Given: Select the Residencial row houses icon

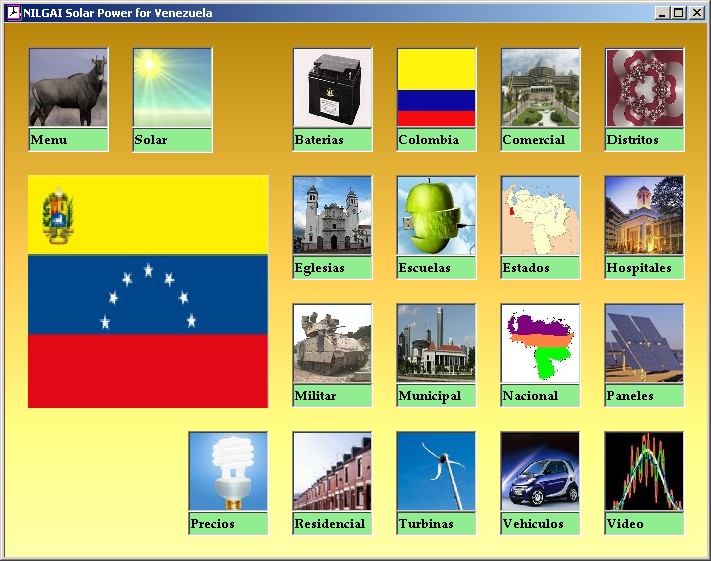Looking at the screenshot, I should [332, 471].
